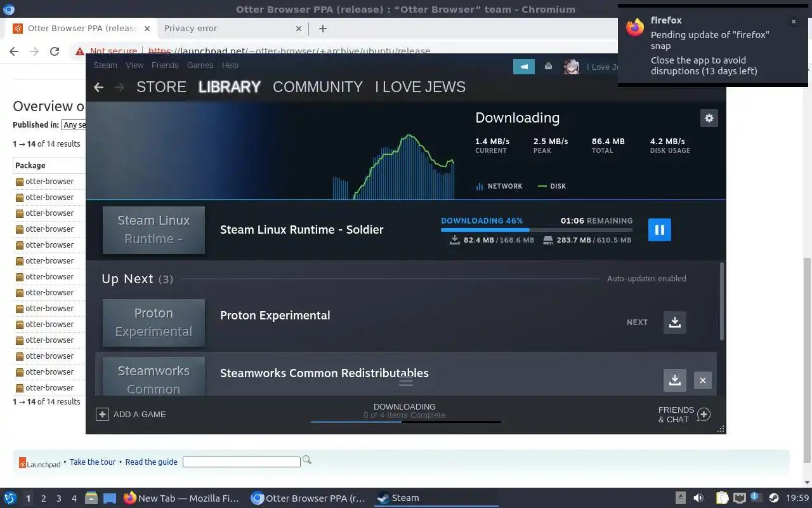The image size is (812, 508).
Task: Open download settings gear icon
Action: click(x=709, y=118)
